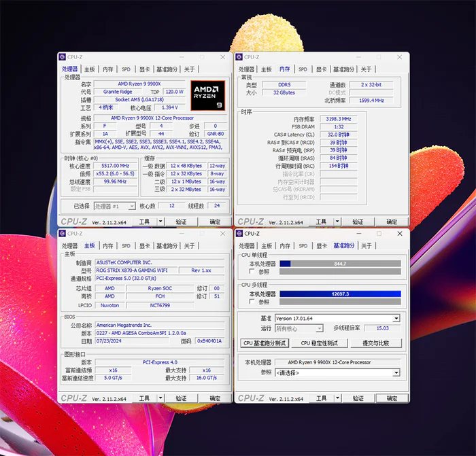Open the SPD tab in the processor window
This screenshot has height=456, width=476.
(x=126, y=69)
